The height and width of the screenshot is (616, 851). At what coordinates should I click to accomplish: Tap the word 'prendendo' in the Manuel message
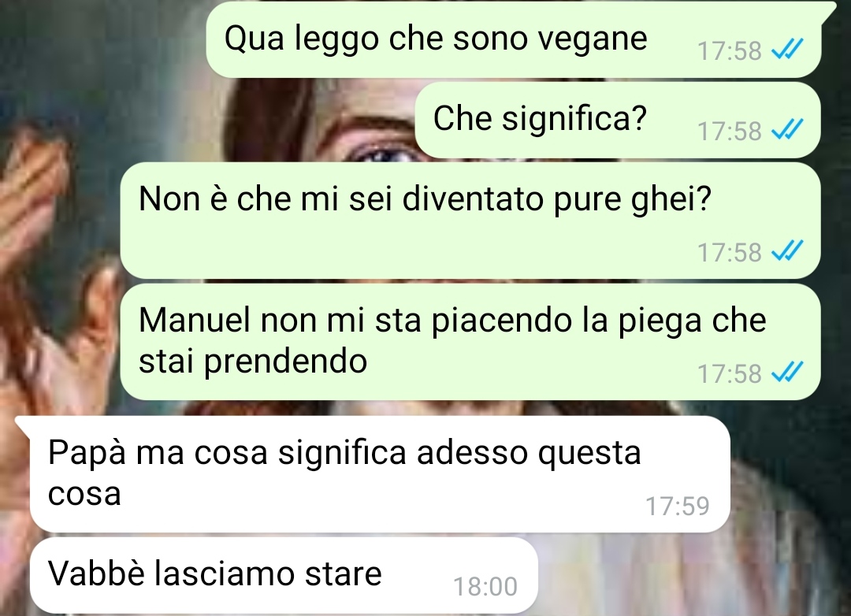point(285,362)
